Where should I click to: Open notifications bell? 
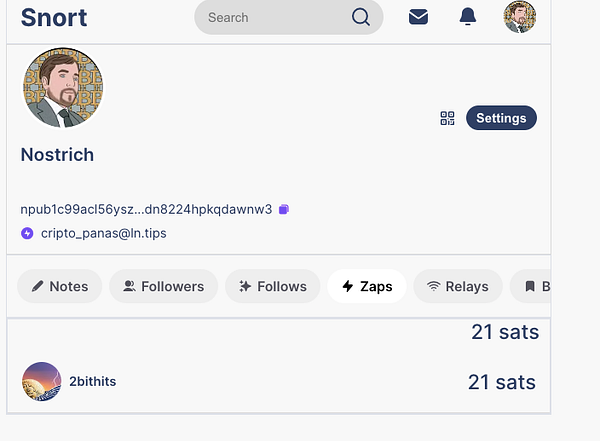tap(468, 17)
